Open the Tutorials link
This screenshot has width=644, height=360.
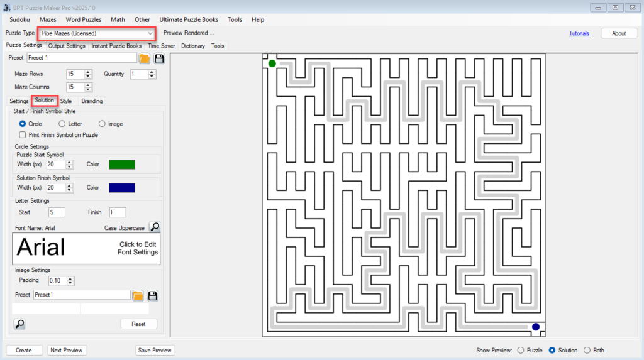pyautogui.click(x=579, y=33)
